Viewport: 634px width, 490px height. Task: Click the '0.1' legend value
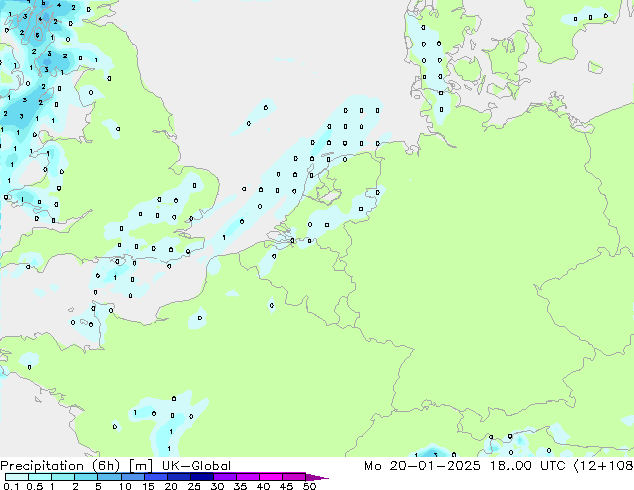tap(11, 486)
